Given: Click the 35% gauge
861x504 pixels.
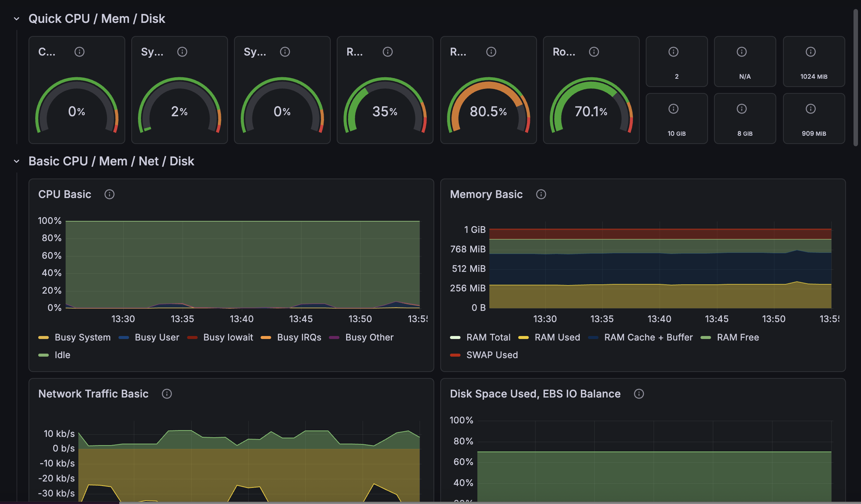Looking at the screenshot, I should coord(385,106).
